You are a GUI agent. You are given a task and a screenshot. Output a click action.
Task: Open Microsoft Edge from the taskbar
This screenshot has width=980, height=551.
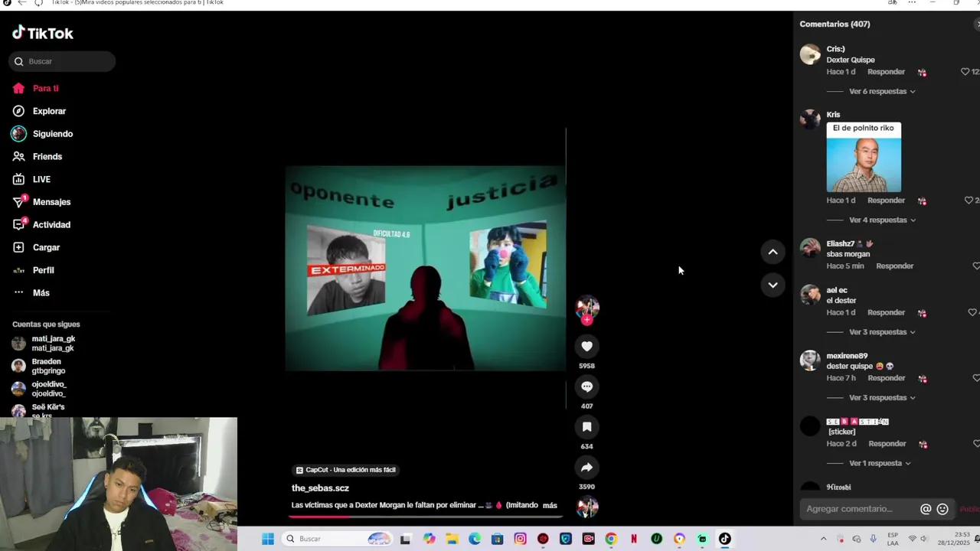(x=475, y=539)
